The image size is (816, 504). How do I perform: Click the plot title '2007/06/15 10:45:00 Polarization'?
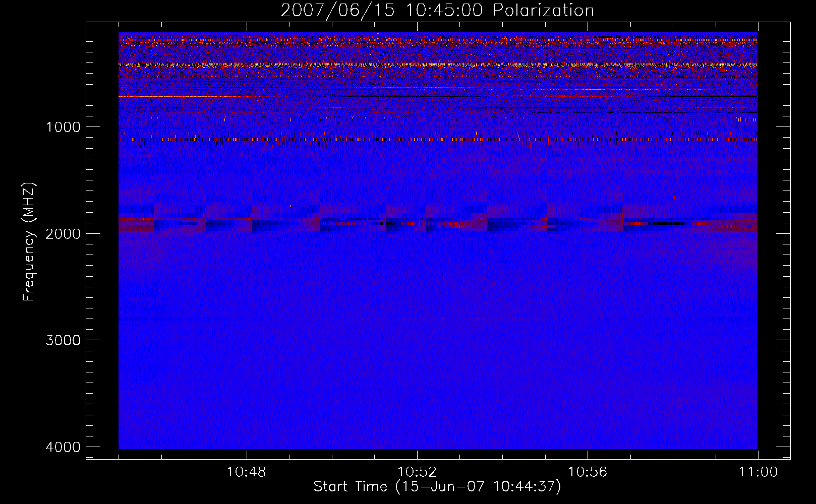(x=437, y=11)
